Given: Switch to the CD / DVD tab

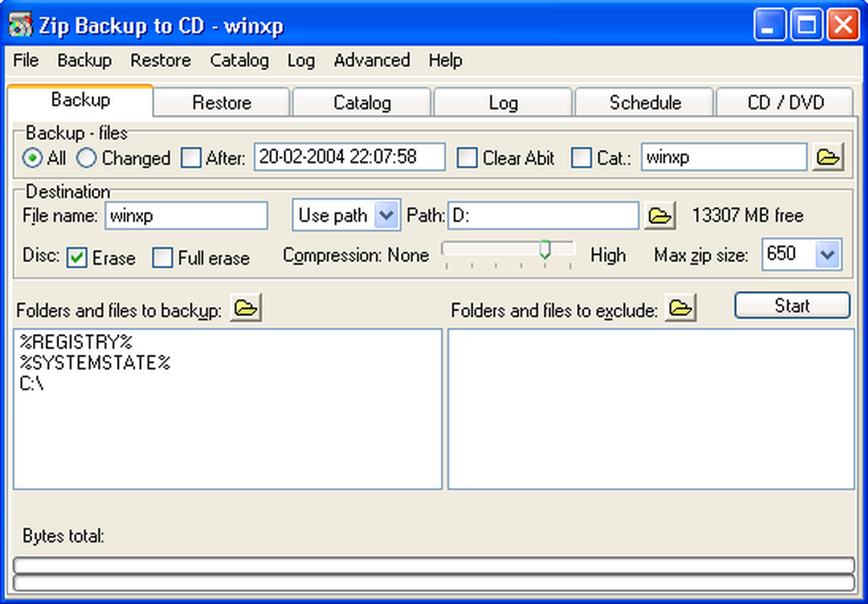Looking at the screenshot, I should click(x=786, y=103).
